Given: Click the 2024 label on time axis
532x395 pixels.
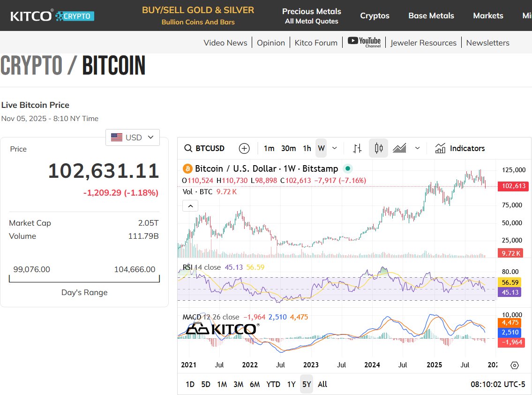Looking at the screenshot, I should 372,365.
